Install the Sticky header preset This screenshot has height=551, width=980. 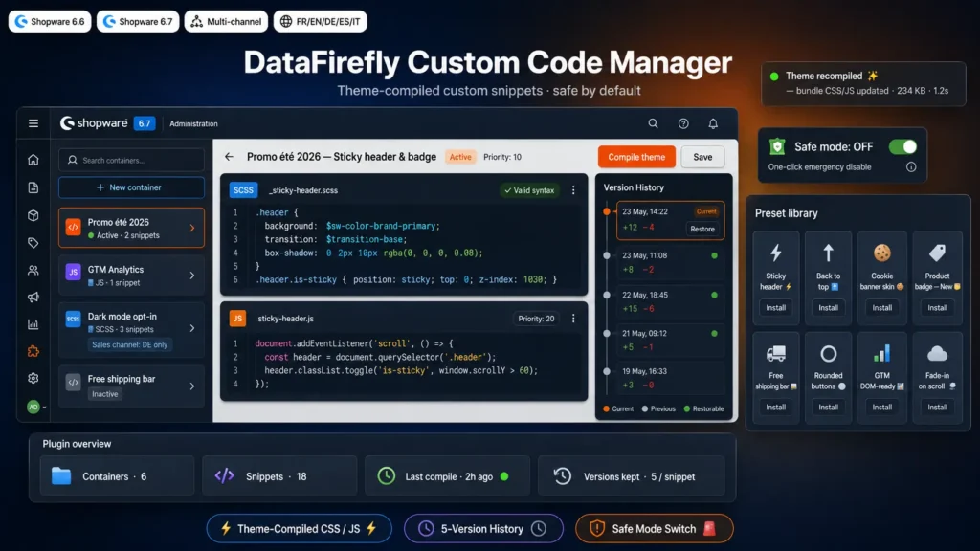click(775, 307)
